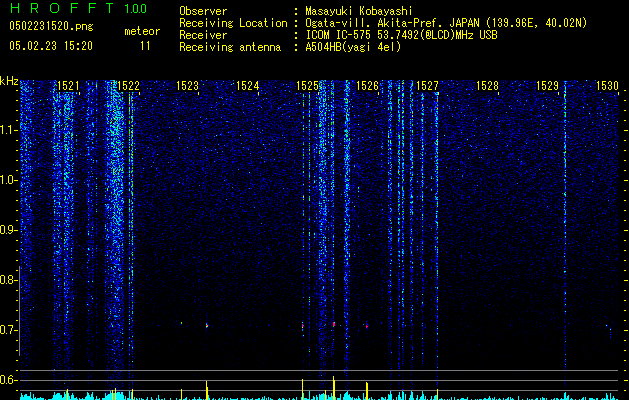Click the yellow spike below the 1523 echo
The height and width of the screenshot is (400, 629).
pyautogui.click(x=207, y=390)
